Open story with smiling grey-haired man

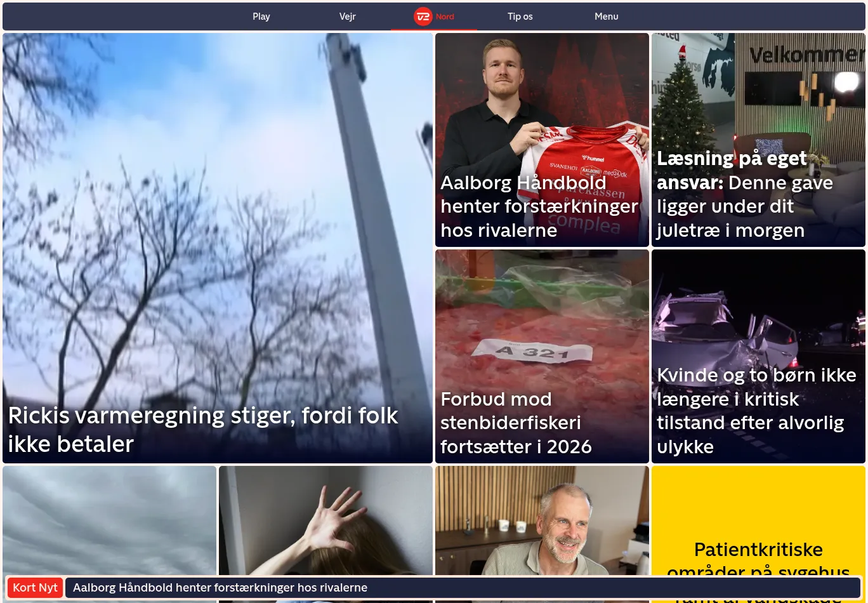542,520
